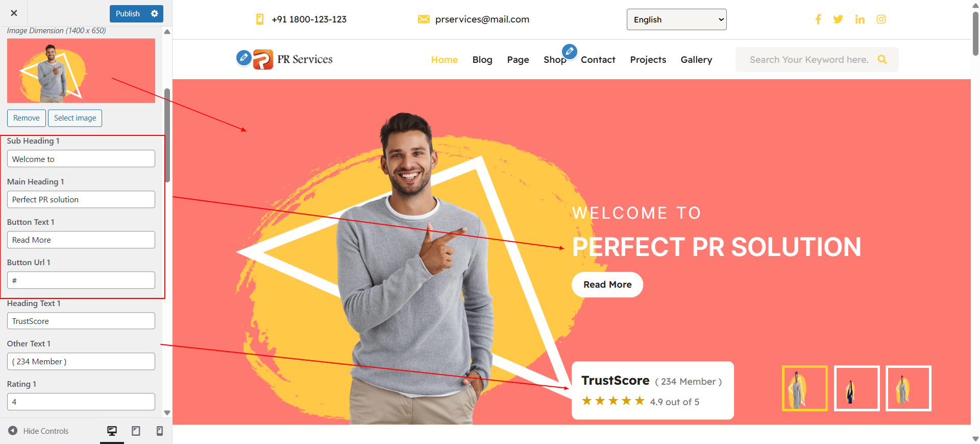Open the LinkedIn social icon

pos(860,19)
